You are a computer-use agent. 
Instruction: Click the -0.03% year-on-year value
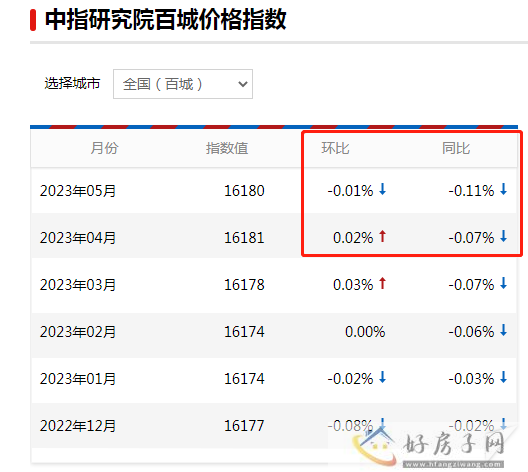471,379
